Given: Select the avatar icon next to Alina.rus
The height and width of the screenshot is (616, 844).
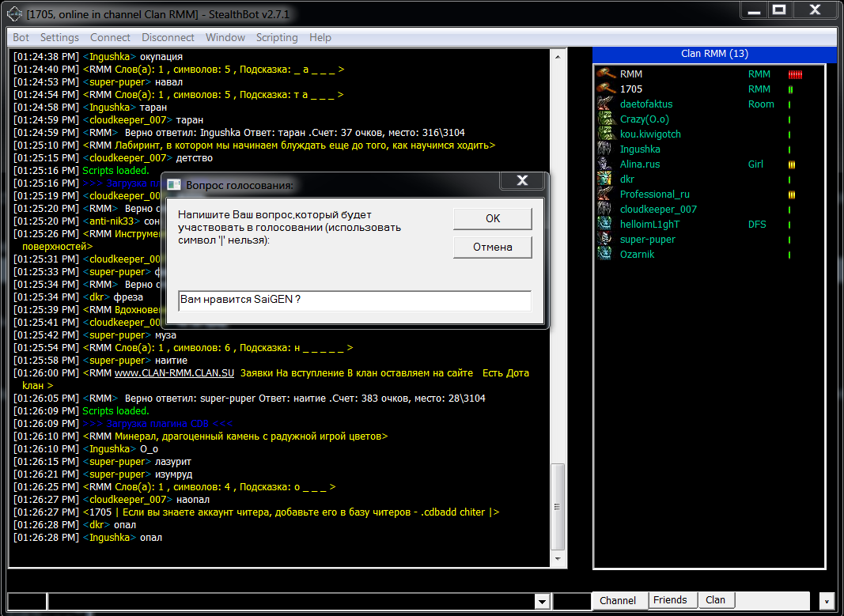Looking at the screenshot, I should coord(605,164).
